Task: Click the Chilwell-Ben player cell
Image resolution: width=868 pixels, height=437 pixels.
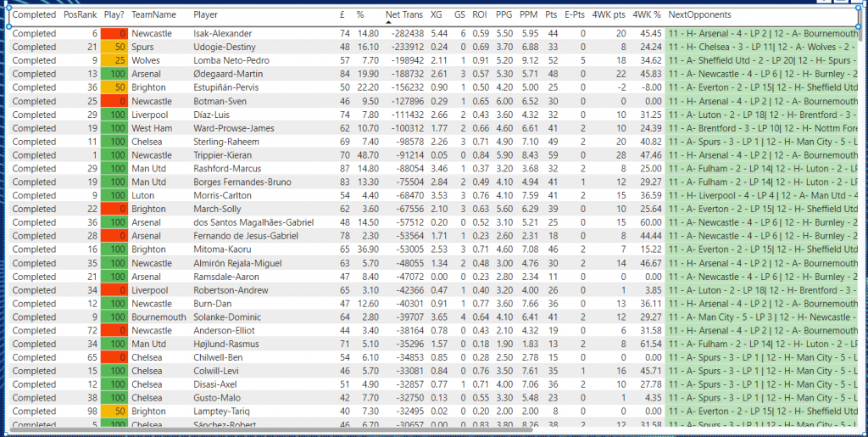Action: tap(218, 357)
